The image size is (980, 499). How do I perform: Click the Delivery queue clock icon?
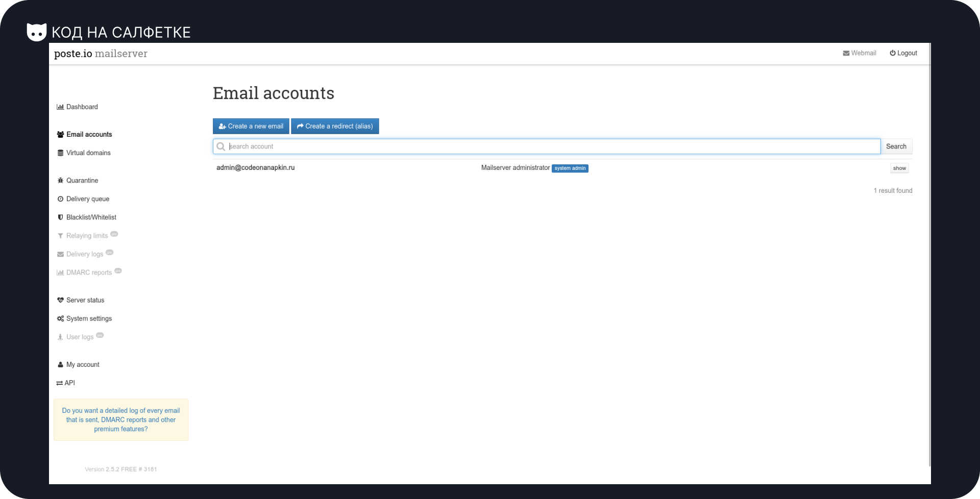click(x=60, y=199)
